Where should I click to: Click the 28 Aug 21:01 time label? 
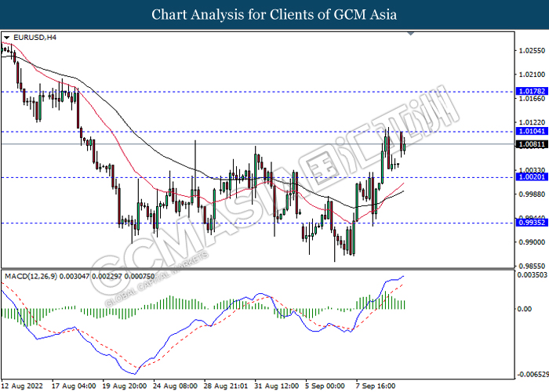(x=226, y=386)
